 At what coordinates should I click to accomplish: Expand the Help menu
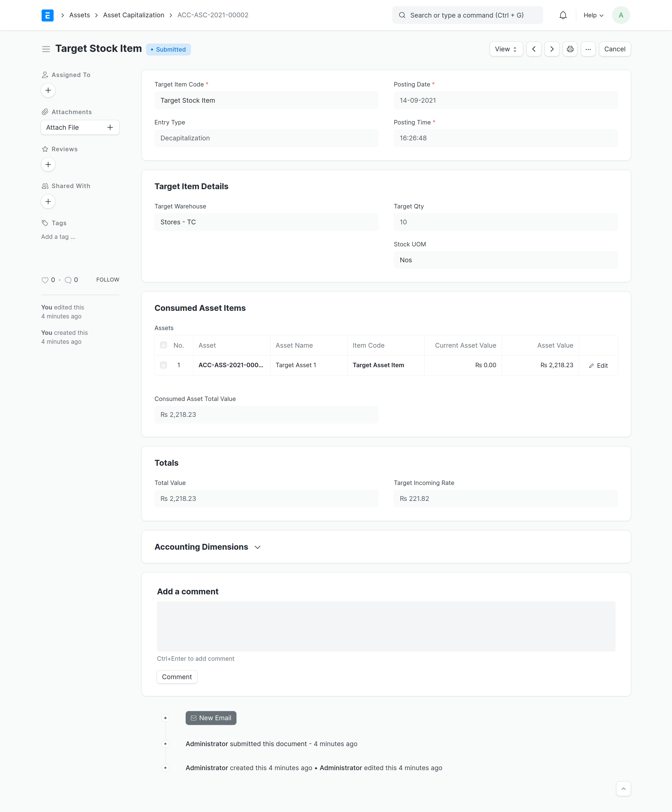click(x=593, y=15)
